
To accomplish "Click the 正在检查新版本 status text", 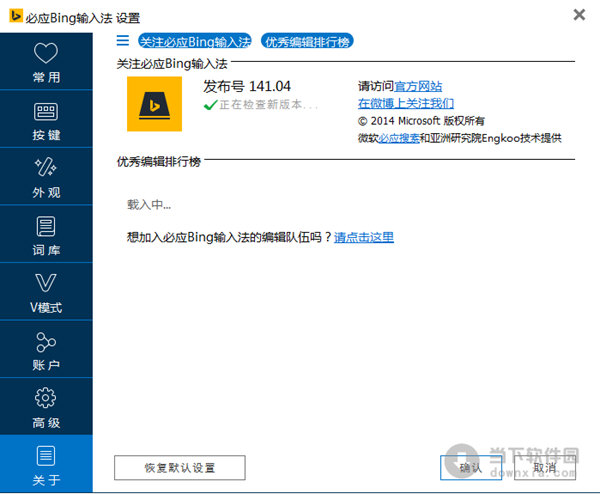I will tap(269, 104).
